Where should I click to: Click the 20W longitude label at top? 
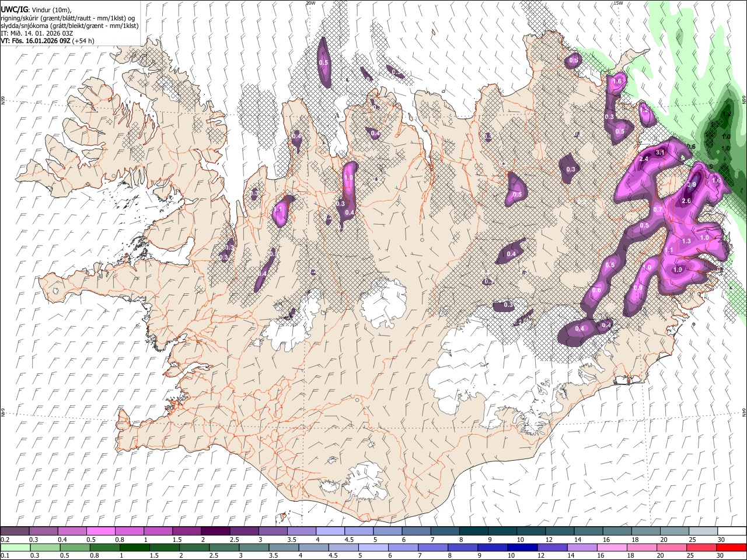click(311, 3)
